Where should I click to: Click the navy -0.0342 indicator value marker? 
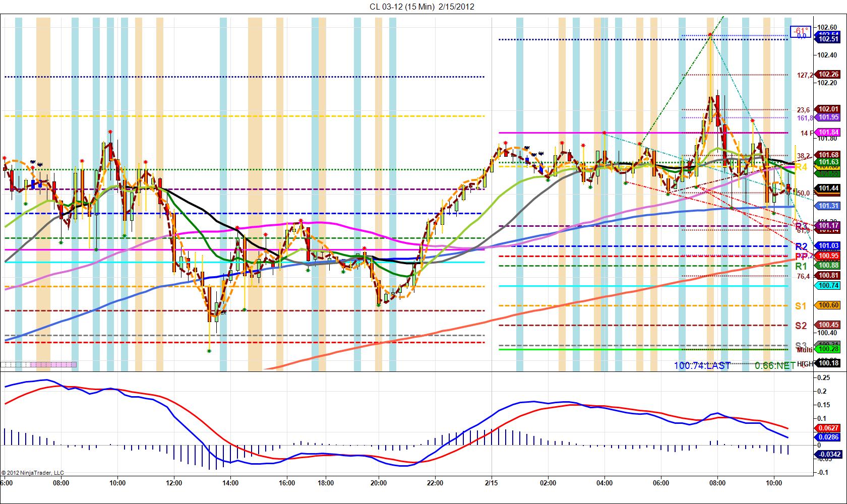pos(828,454)
